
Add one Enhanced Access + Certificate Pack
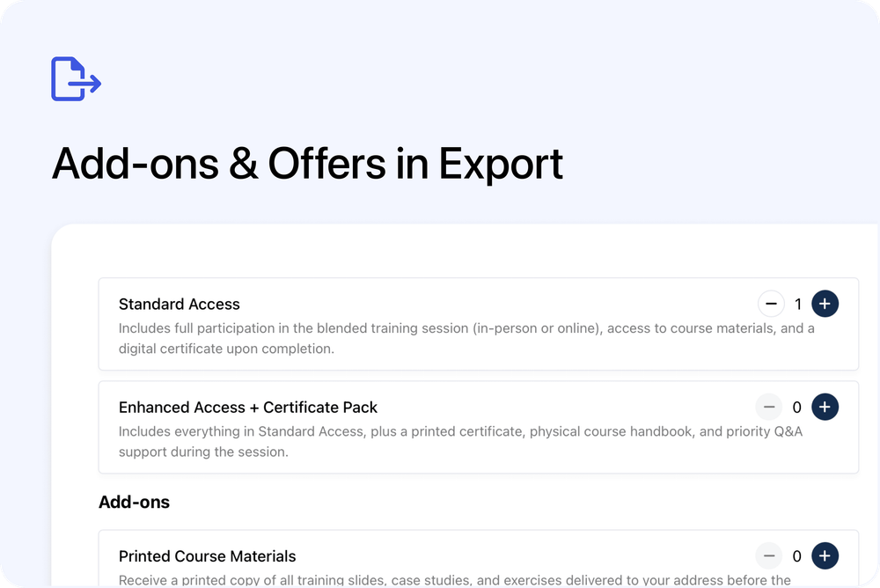pos(825,407)
